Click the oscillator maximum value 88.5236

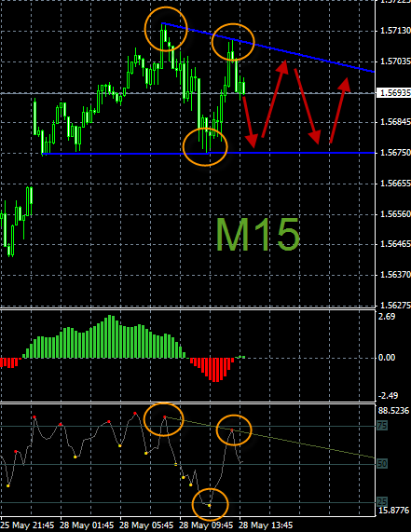coord(393,411)
